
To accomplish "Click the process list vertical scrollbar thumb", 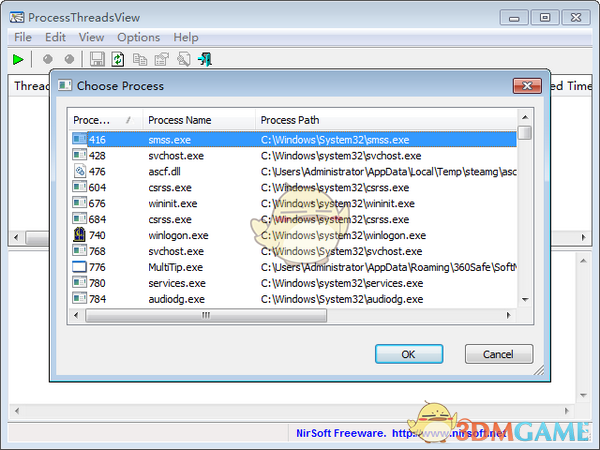I will [x=525, y=133].
